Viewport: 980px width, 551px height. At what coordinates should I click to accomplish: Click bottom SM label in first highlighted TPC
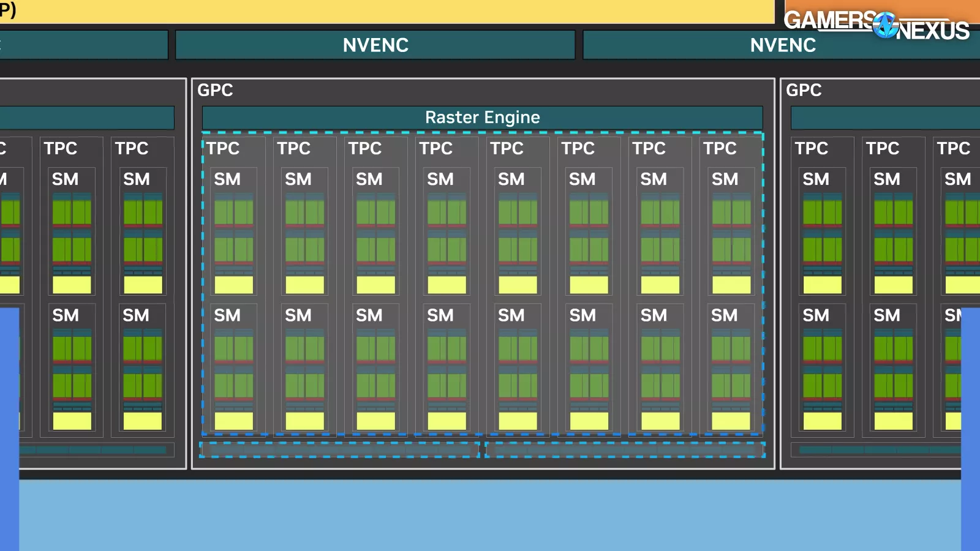pos(227,315)
